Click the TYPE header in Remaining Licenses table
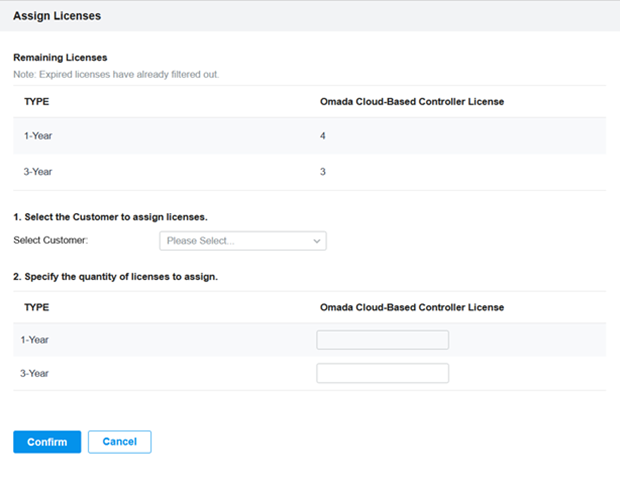 pyautogui.click(x=37, y=102)
